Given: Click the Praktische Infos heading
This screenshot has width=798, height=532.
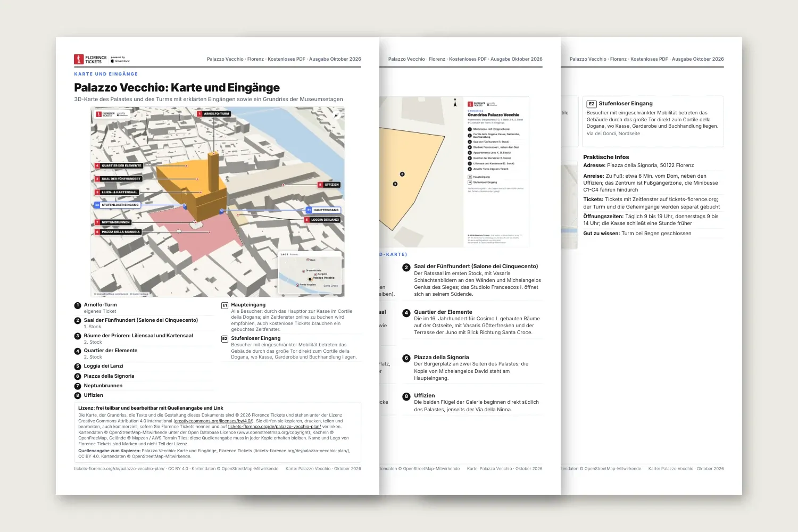Looking at the screenshot, I should coord(606,157).
